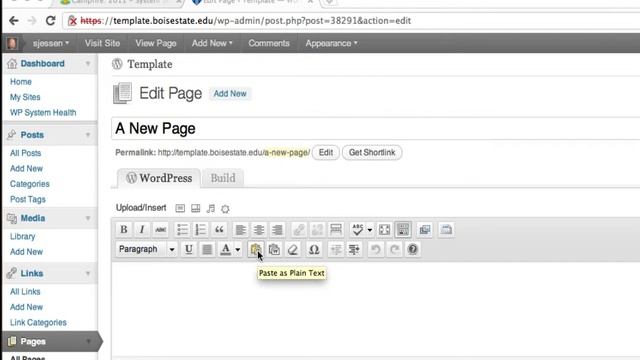Collapse the Media sidebar section arrow
640x360 pixels.
tap(88, 218)
